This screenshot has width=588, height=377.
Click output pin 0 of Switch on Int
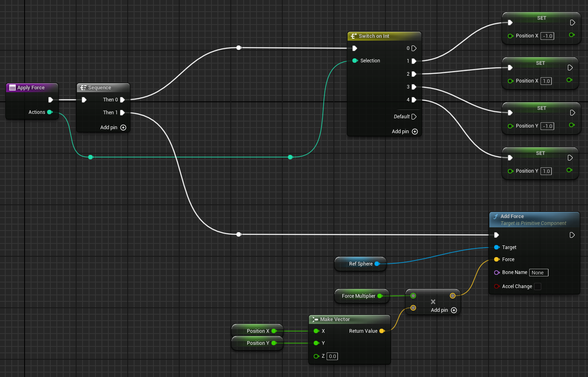414,48
